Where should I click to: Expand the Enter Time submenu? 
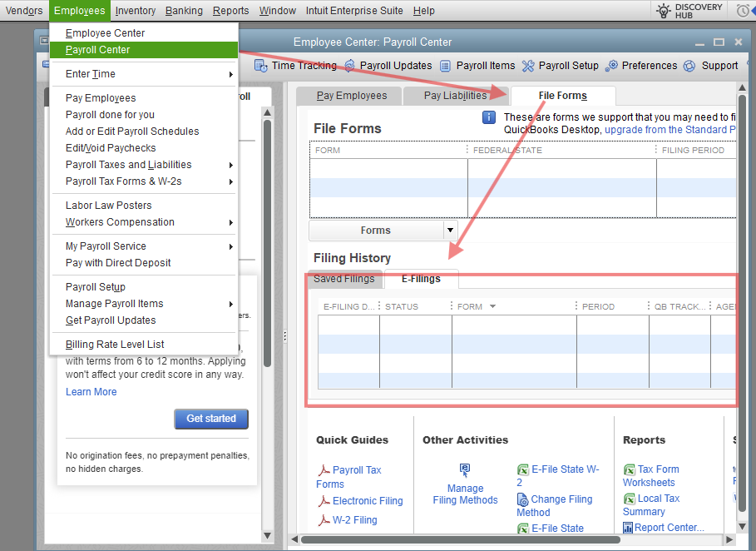[231, 74]
